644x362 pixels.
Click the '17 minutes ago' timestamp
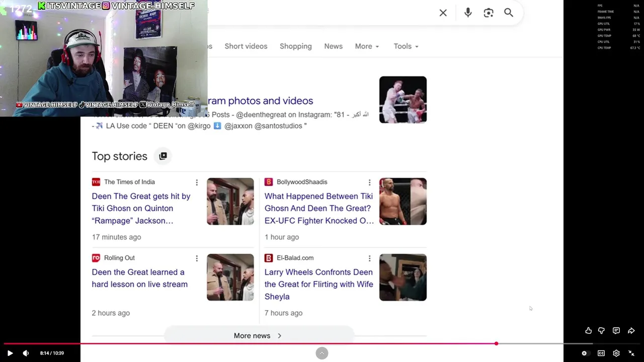pos(116,237)
